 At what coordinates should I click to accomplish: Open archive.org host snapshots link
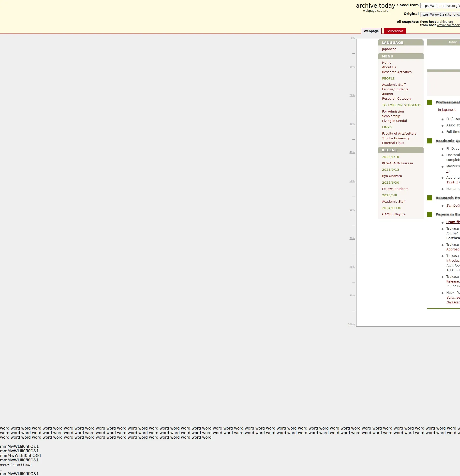pos(445,22)
